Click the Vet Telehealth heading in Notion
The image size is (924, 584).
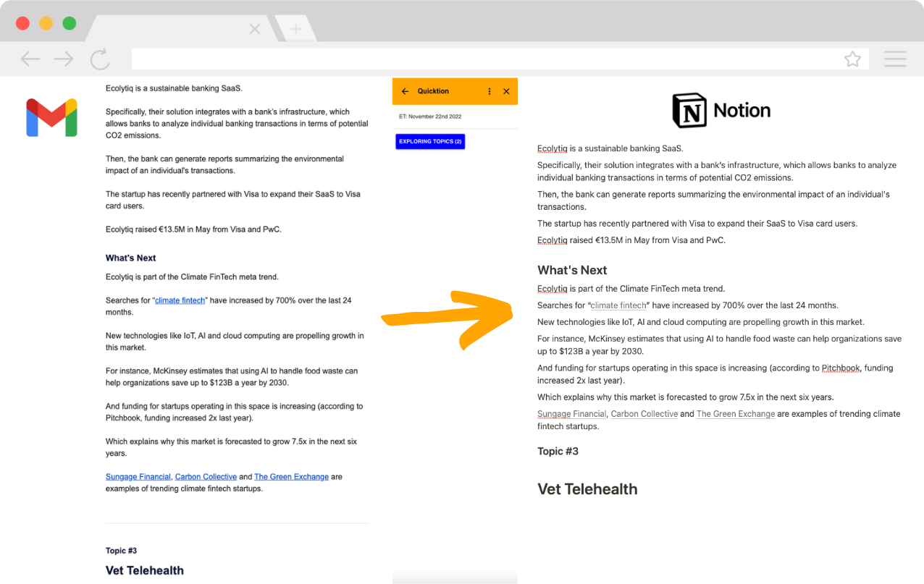click(587, 489)
